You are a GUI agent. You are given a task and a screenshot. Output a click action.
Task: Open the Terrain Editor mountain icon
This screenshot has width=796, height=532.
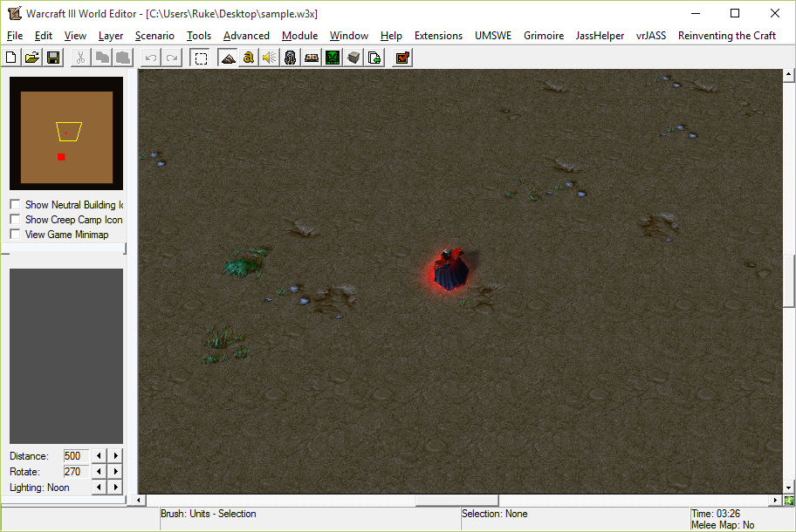(x=228, y=58)
